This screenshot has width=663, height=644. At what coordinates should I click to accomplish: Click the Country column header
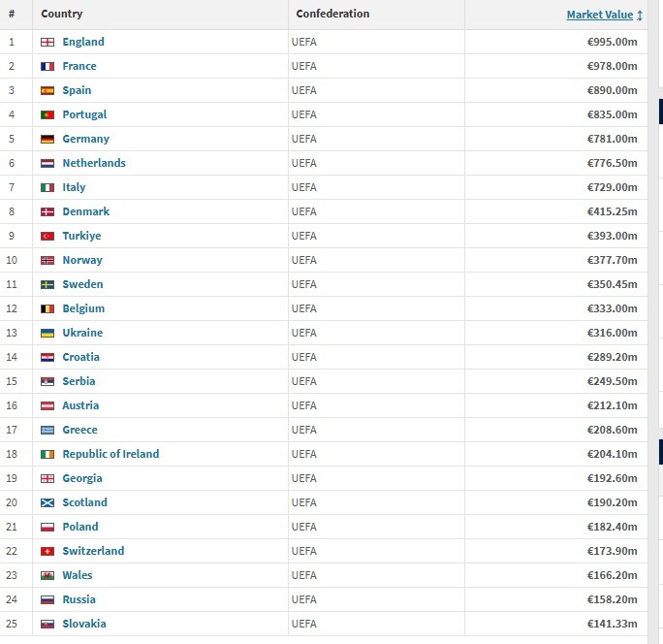pyautogui.click(x=62, y=15)
